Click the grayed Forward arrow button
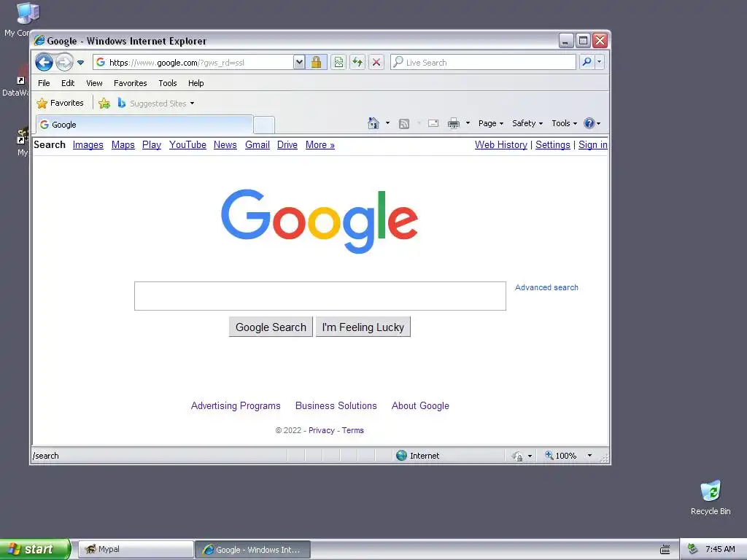 point(64,62)
